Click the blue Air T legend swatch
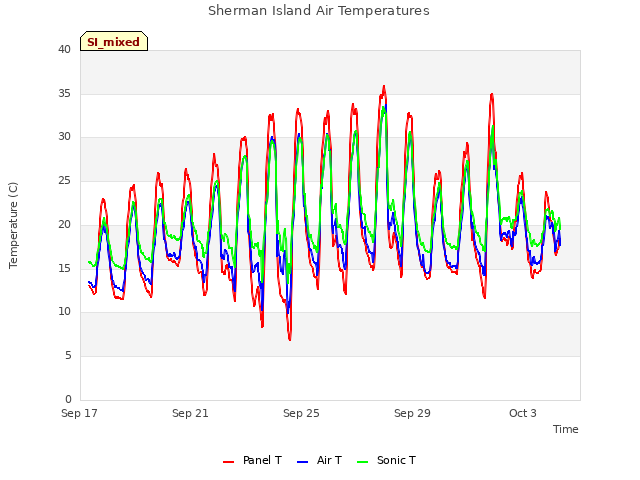This screenshot has width=640, height=480. click(302, 462)
